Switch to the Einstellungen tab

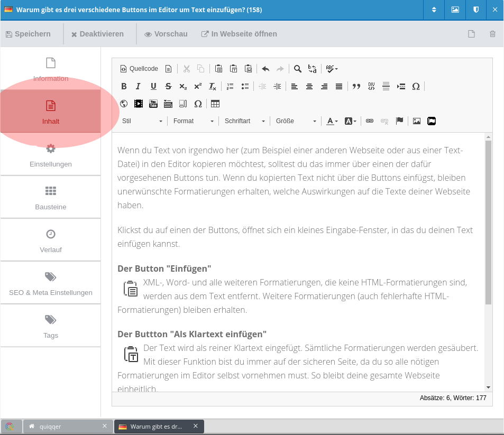(x=51, y=155)
